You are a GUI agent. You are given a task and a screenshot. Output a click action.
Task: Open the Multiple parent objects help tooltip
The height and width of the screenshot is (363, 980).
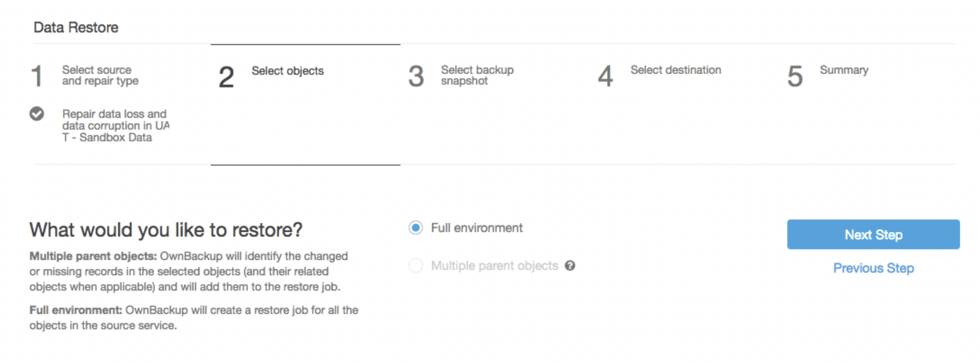click(x=569, y=266)
